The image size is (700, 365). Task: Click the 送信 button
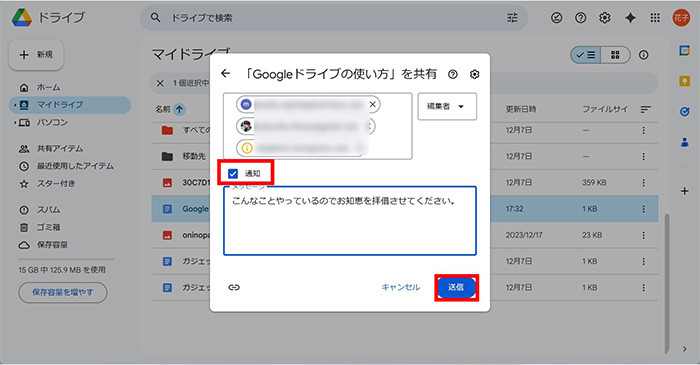[456, 287]
